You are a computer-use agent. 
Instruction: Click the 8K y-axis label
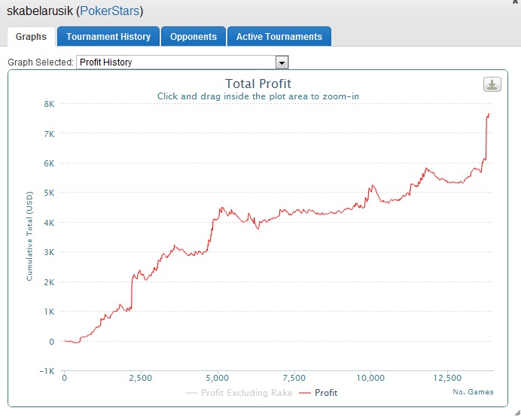click(49, 104)
